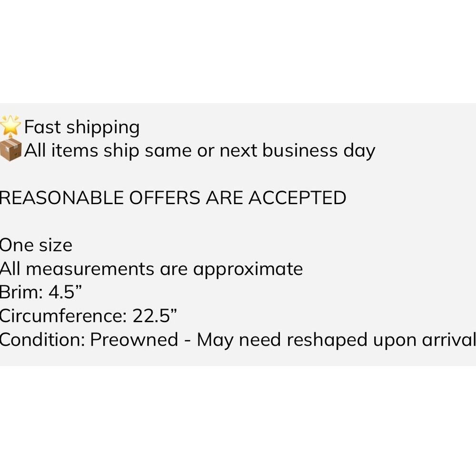Click the 'Brim: 4.5"' measurement

point(40,292)
